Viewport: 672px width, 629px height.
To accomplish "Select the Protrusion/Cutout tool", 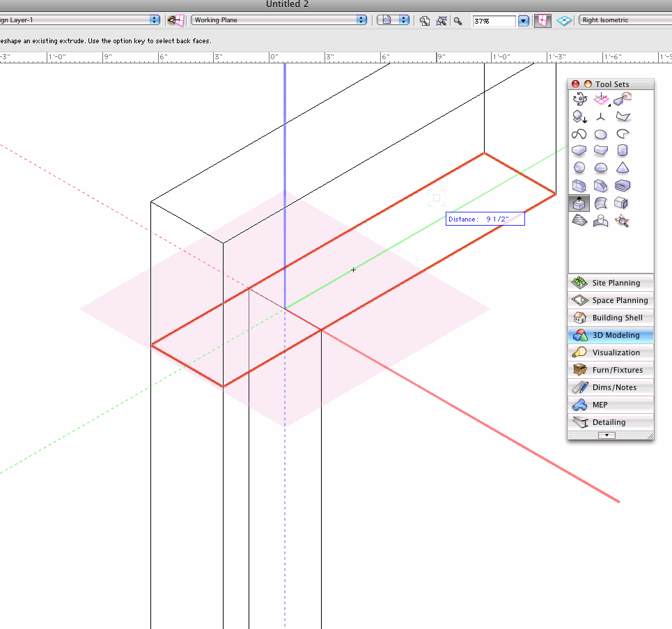I will [x=601, y=221].
